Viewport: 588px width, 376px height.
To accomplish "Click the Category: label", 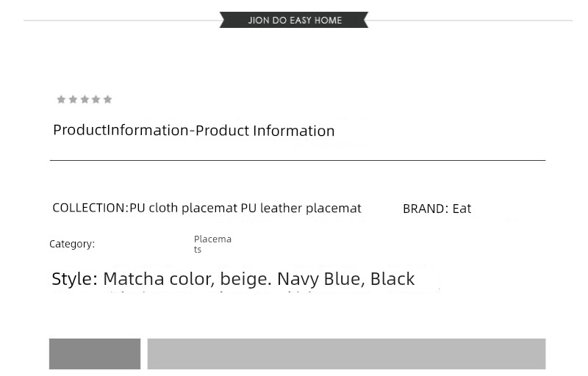I will 72,244.
